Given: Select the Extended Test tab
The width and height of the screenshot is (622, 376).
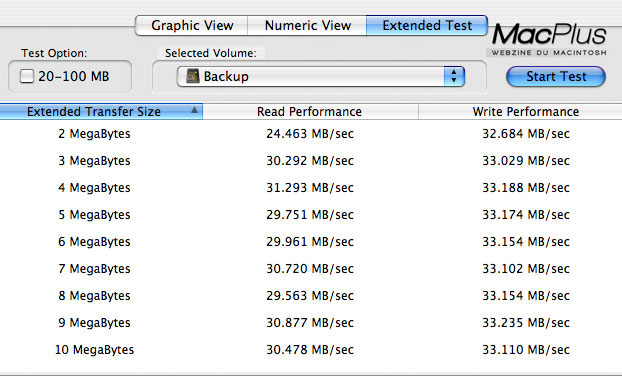Looking at the screenshot, I should point(427,26).
